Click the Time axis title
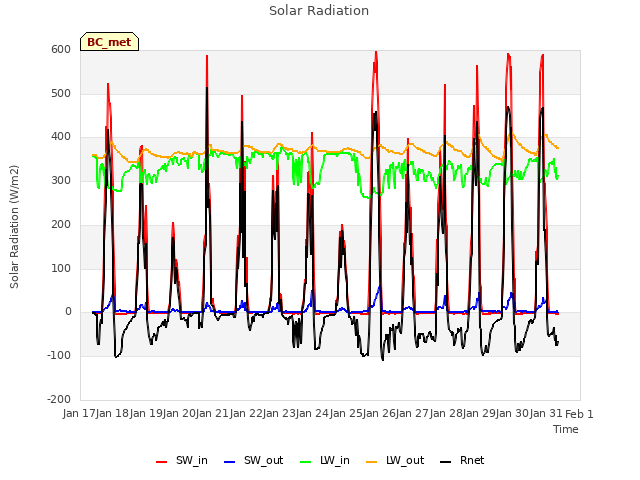The height and width of the screenshot is (480, 640). coord(566,429)
